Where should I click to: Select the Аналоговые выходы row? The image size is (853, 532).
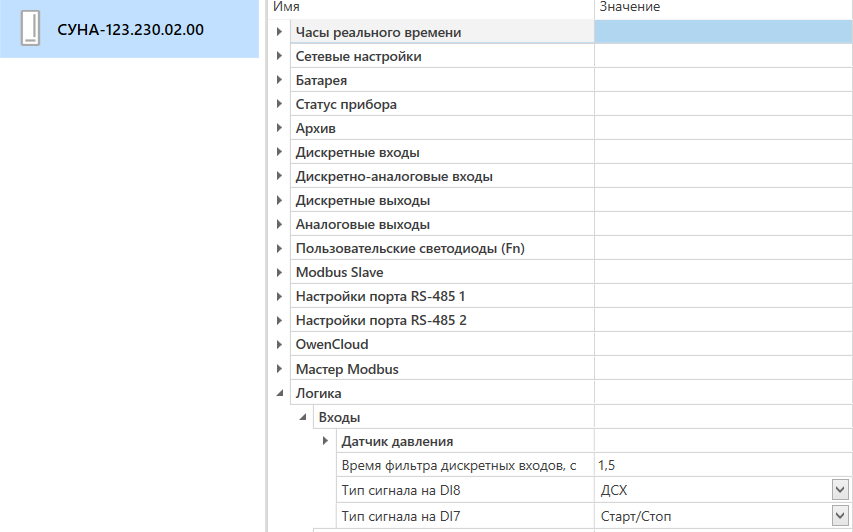pyautogui.click(x=442, y=224)
